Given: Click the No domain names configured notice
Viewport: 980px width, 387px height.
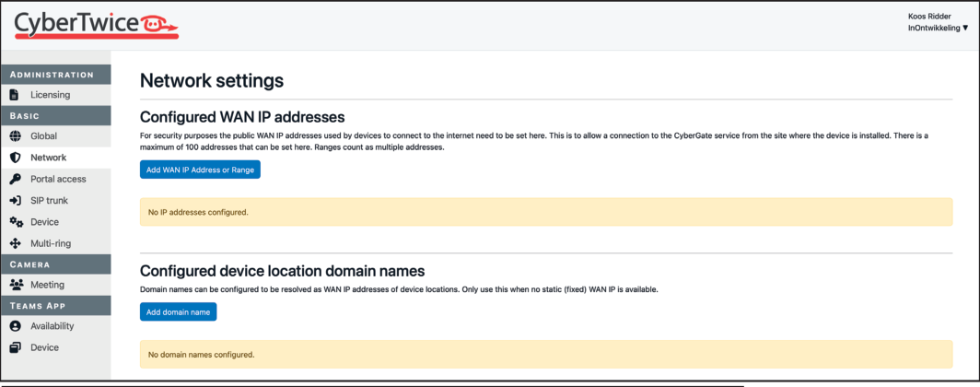Looking at the screenshot, I should (x=545, y=354).
